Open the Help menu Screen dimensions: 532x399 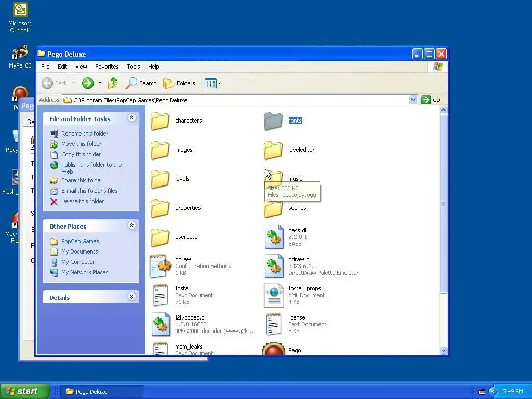click(x=153, y=66)
